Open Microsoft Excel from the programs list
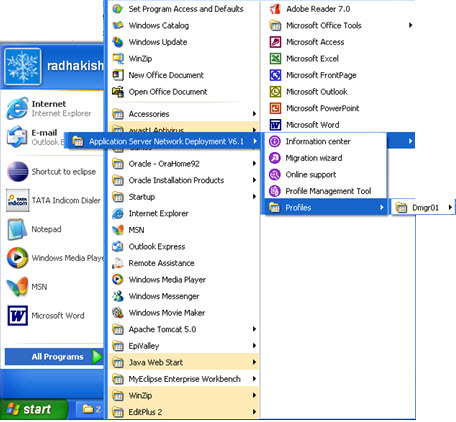Screen dimensions: 456x422 (x=340, y=59)
